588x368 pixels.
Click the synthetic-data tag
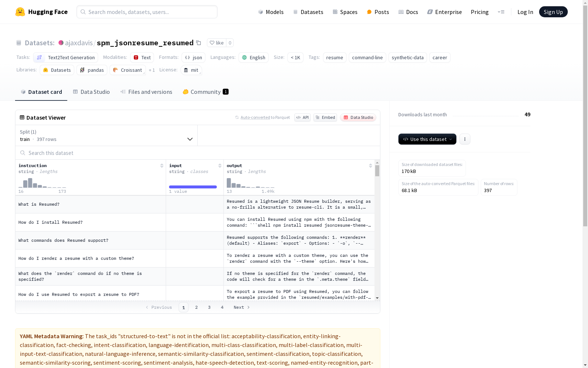pos(408,57)
